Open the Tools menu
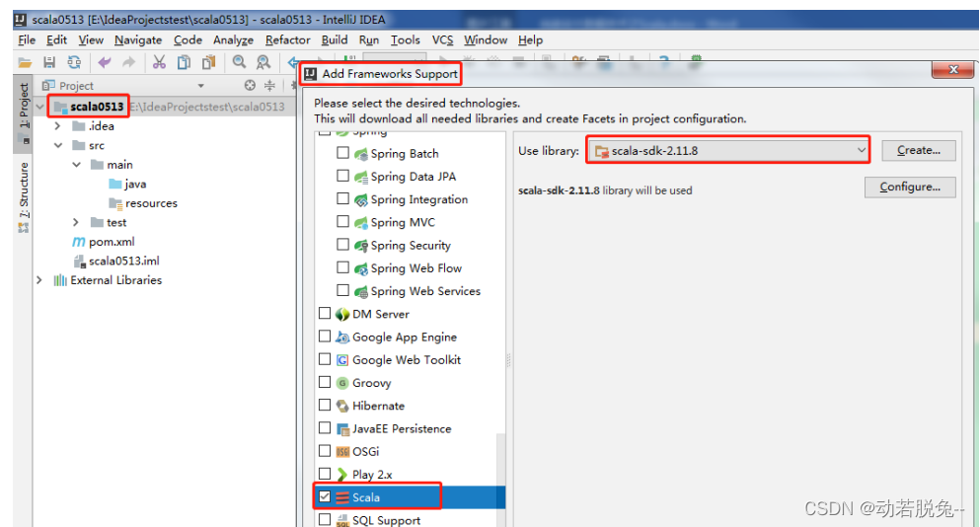The width and height of the screenshot is (980, 527). pos(405,40)
